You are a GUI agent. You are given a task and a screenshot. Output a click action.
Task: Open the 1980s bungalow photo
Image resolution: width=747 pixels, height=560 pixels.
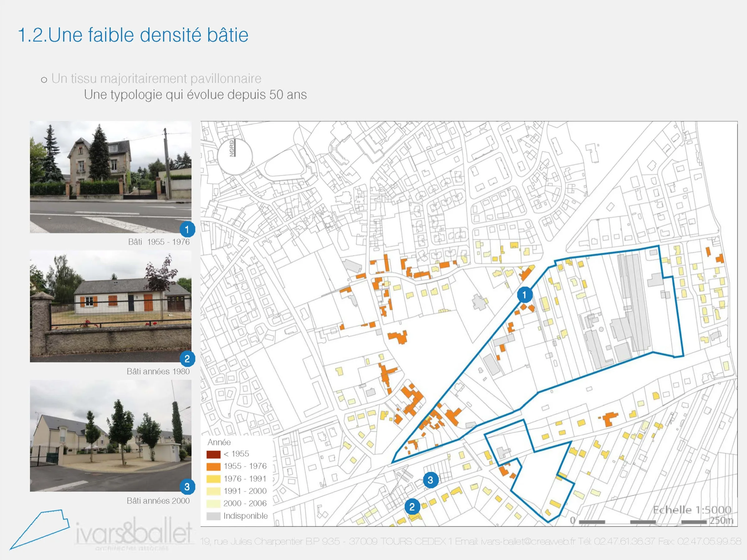click(x=110, y=306)
